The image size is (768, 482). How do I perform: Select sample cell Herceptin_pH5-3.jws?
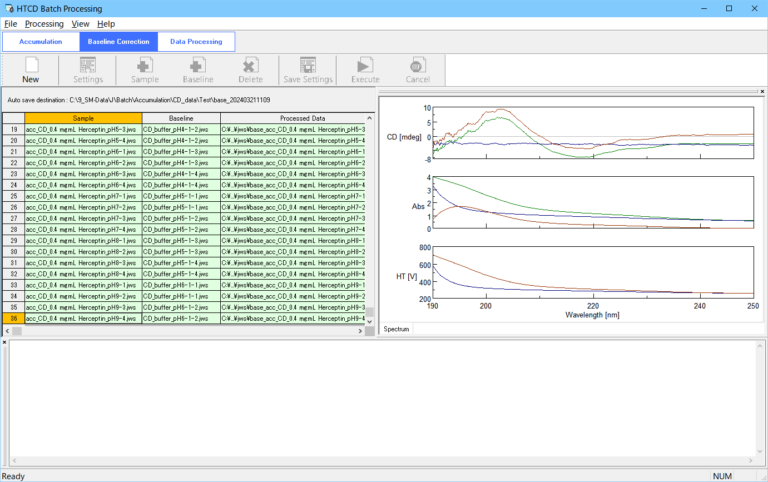click(83, 129)
